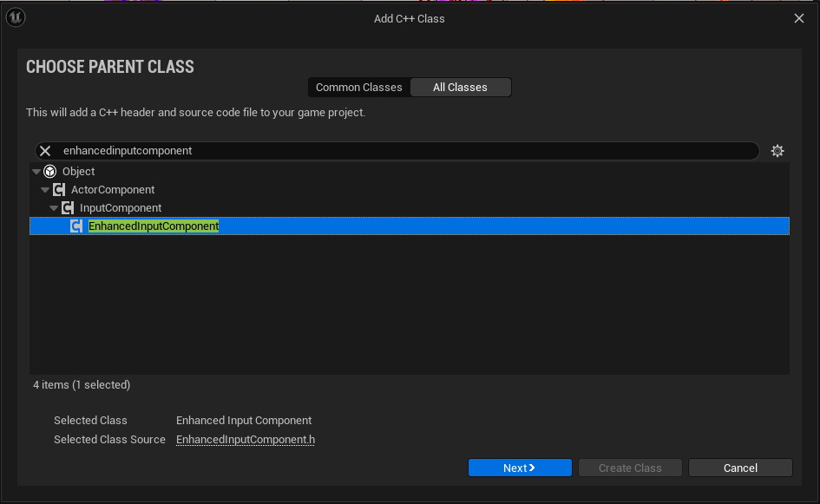The image size is (820, 504).
Task: Click the 'Selected Class Source' label
Action: [109, 439]
